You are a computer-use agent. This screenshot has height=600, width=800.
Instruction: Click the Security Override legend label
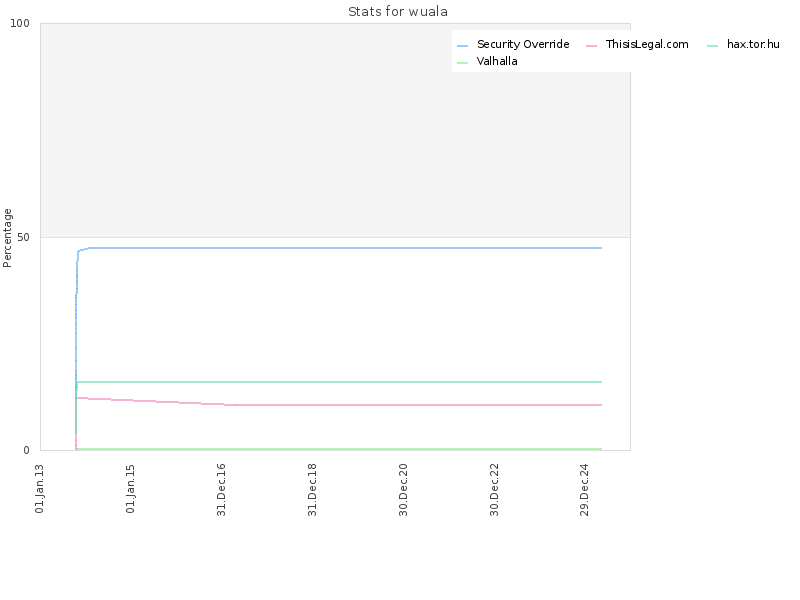[x=523, y=44]
